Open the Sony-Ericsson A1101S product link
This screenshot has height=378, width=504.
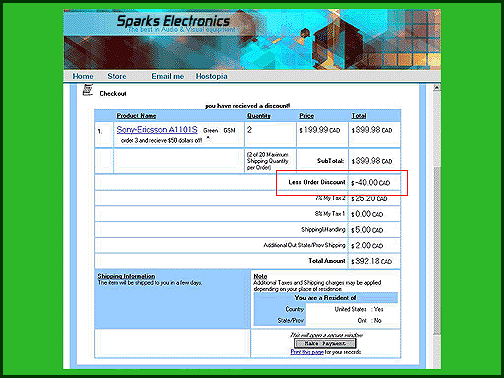[157, 130]
